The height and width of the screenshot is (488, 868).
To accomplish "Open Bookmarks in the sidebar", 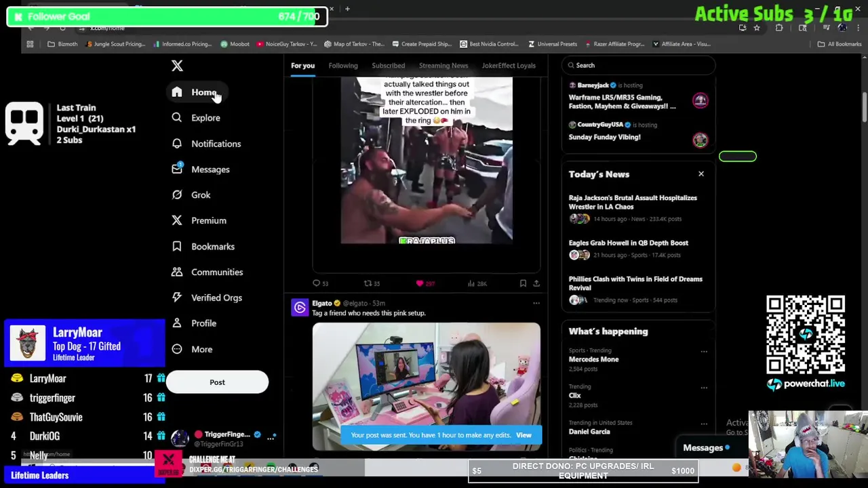I will pyautogui.click(x=203, y=247).
